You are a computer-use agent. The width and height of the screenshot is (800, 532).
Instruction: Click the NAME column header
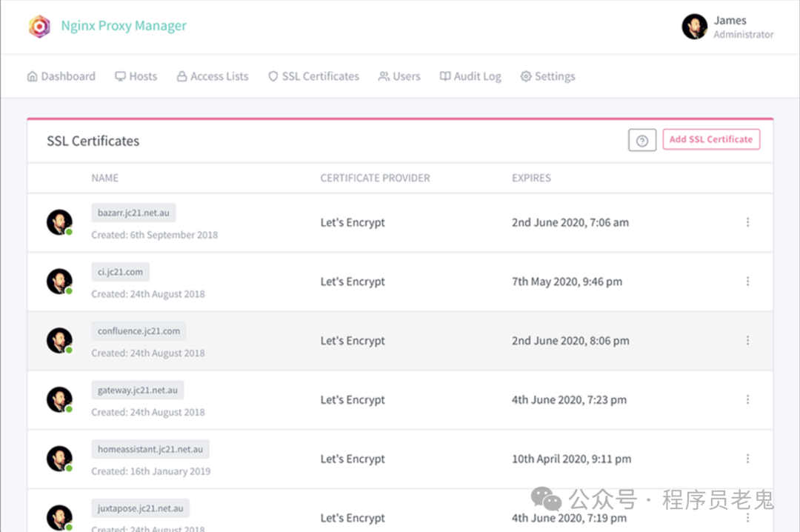(105, 178)
